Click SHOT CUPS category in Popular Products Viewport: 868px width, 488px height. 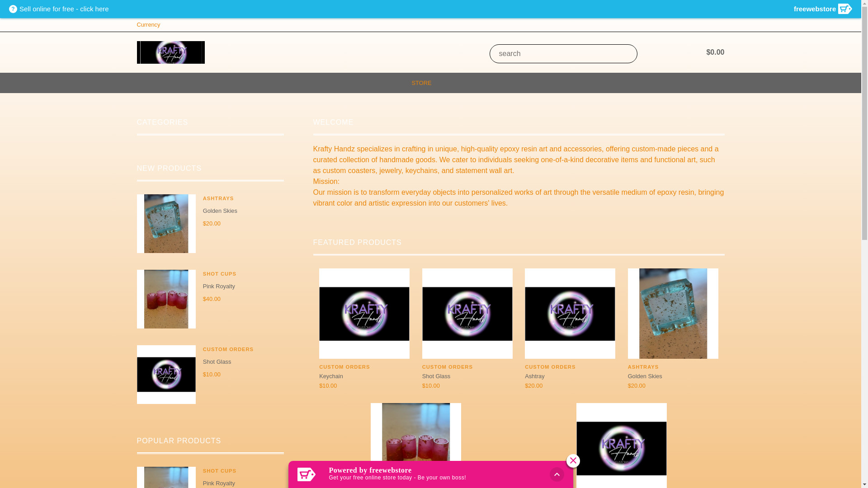tap(219, 471)
